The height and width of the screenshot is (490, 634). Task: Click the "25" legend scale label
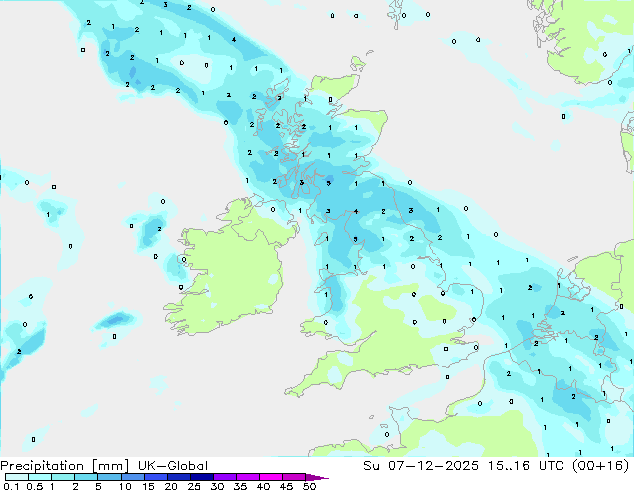[194, 486]
